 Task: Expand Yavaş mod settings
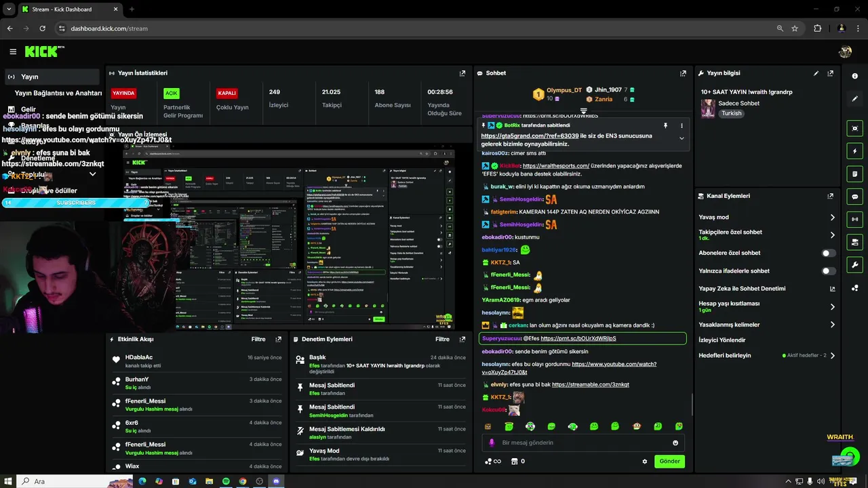pos(833,218)
